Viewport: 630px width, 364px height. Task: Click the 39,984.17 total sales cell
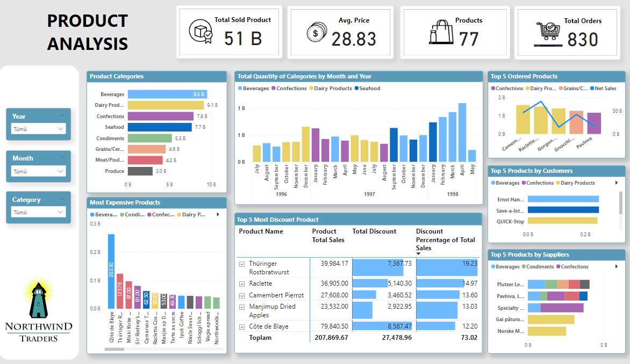pos(334,264)
